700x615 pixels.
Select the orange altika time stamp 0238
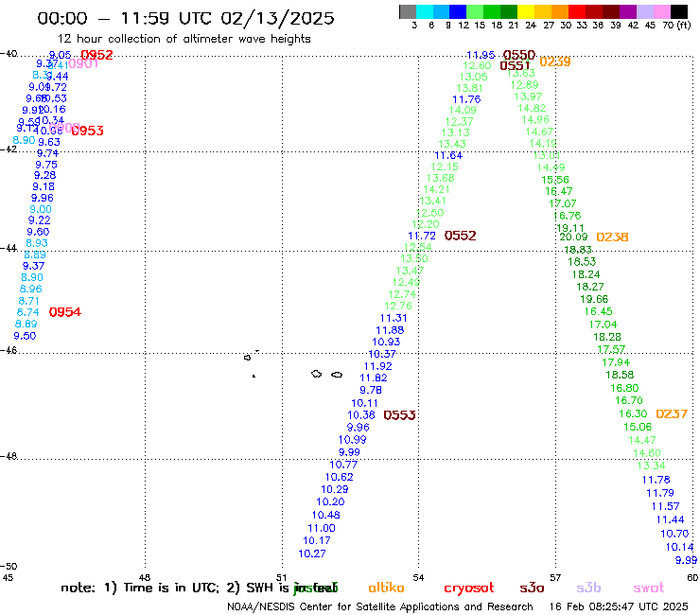tap(613, 237)
